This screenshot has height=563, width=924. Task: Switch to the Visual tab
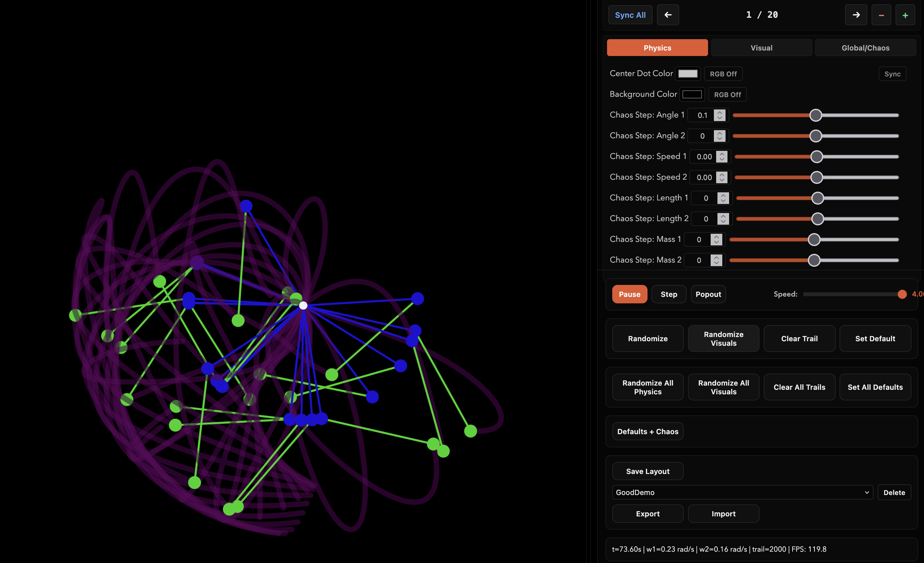761,48
